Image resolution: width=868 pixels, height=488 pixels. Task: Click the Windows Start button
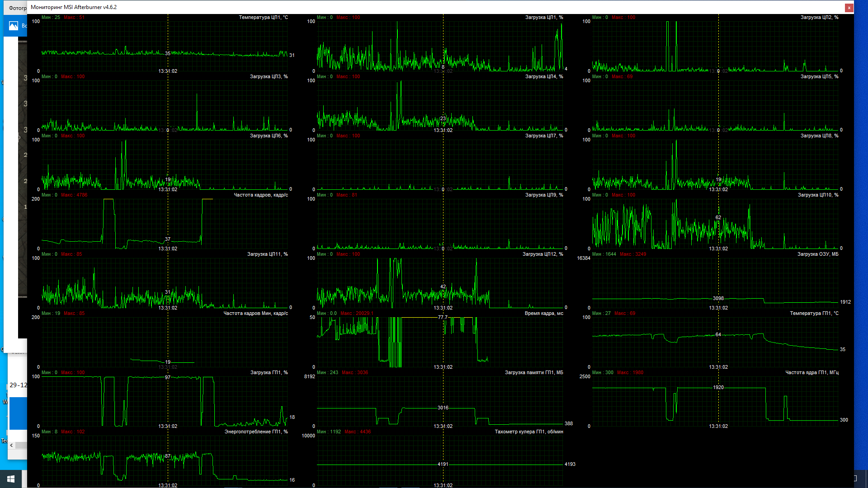(x=11, y=479)
